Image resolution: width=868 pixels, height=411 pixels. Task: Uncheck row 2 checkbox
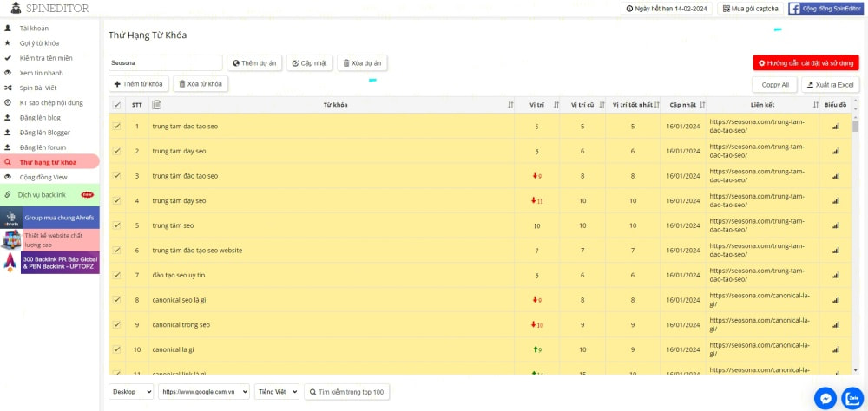click(x=117, y=151)
